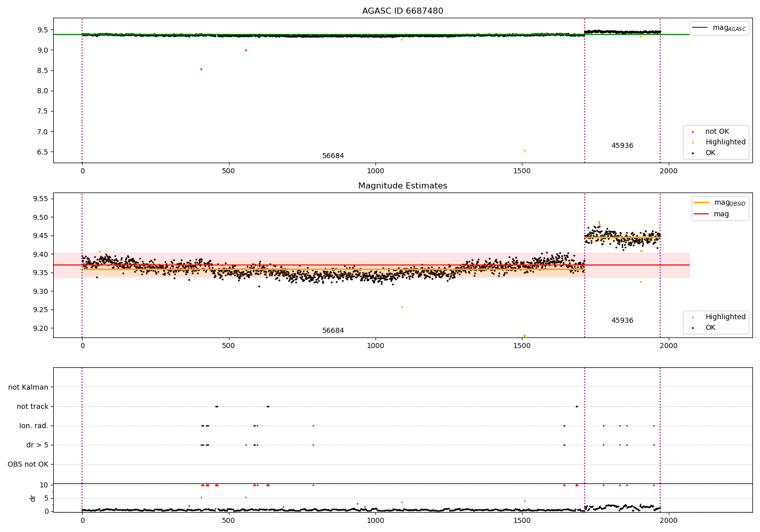Click the 'not track' axis label
760x532 pixels.
pyautogui.click(x=32, y=406)
